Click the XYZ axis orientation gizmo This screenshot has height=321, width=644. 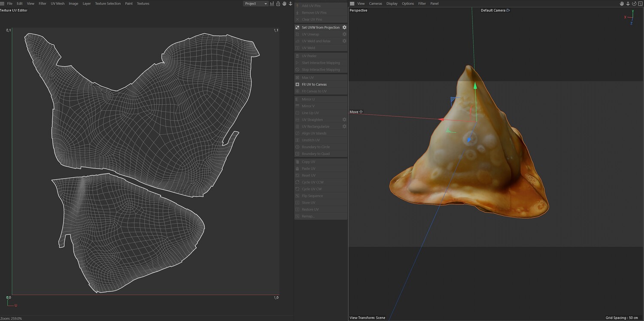point(630,18)
